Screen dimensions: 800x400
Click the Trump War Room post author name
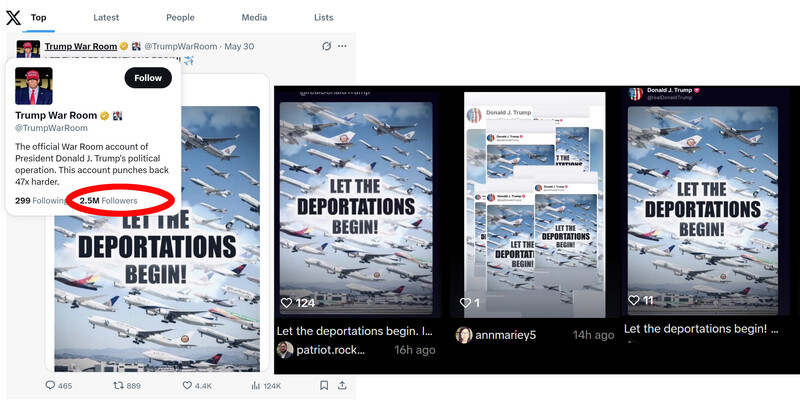(81, 46)
